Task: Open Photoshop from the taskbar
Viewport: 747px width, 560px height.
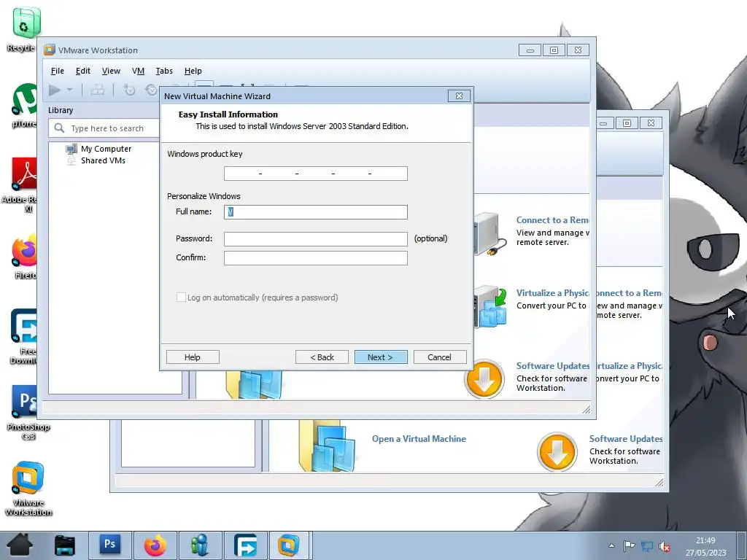Action: (x=110, y=545)
